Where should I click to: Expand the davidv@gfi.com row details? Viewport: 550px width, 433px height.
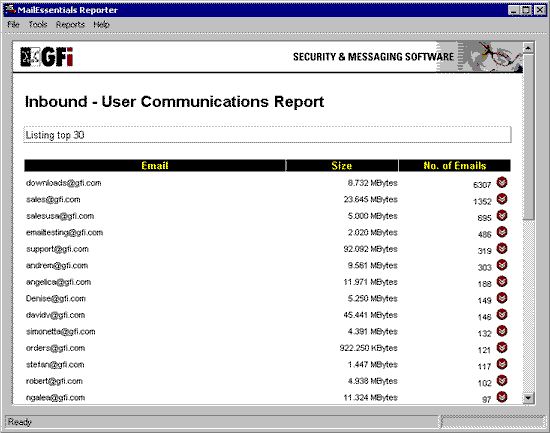point(502,314)
